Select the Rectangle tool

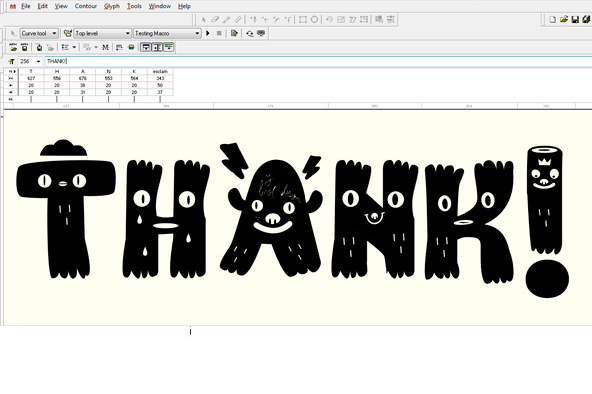[x=303, y=20]
